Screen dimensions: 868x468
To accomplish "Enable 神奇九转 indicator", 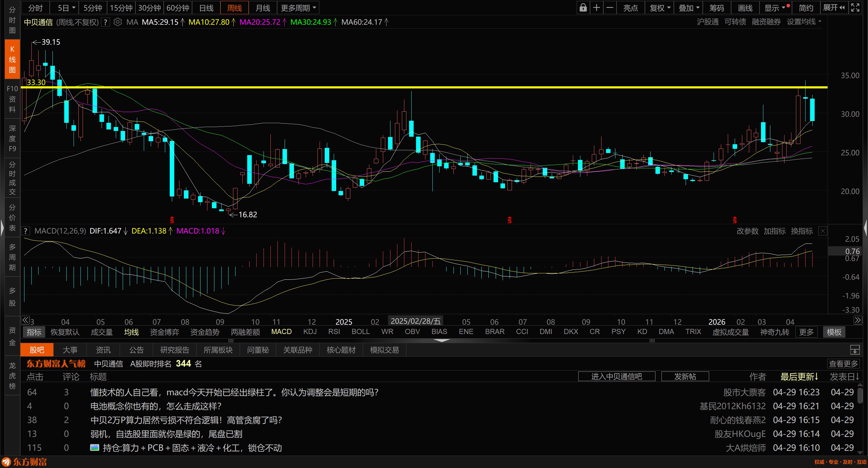I will click(774, 332).
